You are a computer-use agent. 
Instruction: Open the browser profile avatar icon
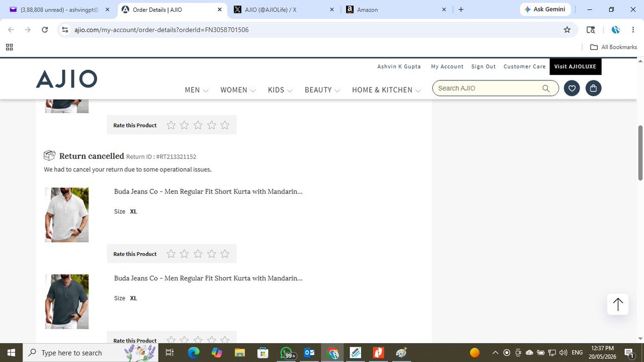tap(616, 29)
